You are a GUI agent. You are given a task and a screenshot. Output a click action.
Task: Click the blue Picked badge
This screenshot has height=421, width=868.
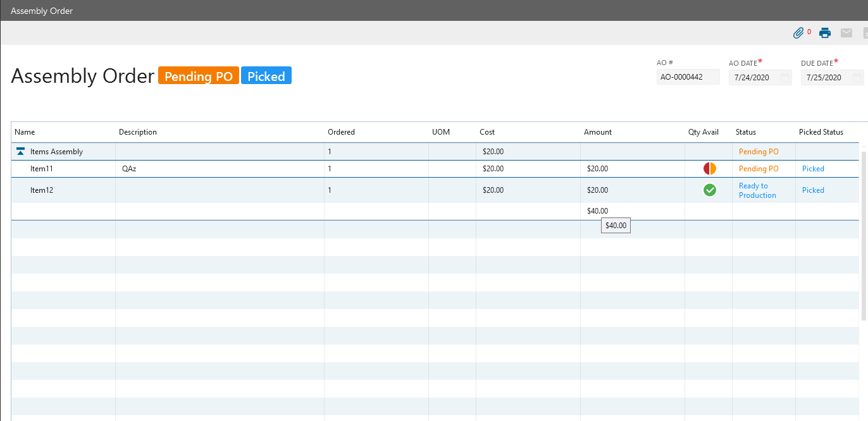click(266, 76)
